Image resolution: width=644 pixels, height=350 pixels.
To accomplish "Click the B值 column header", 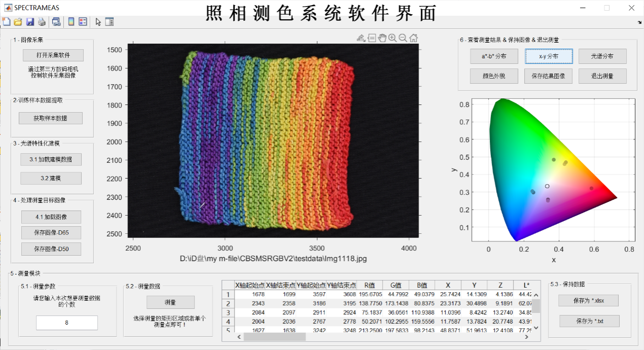I will tap(422, 285).
